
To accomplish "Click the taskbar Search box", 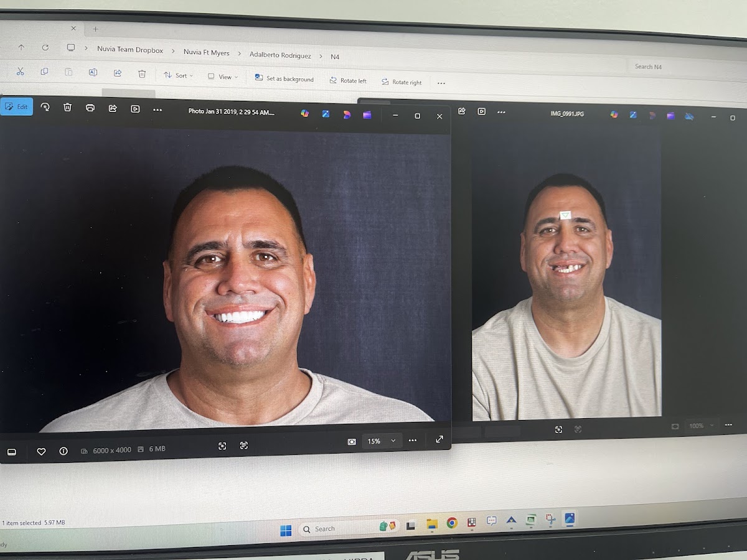I will 349,528.
